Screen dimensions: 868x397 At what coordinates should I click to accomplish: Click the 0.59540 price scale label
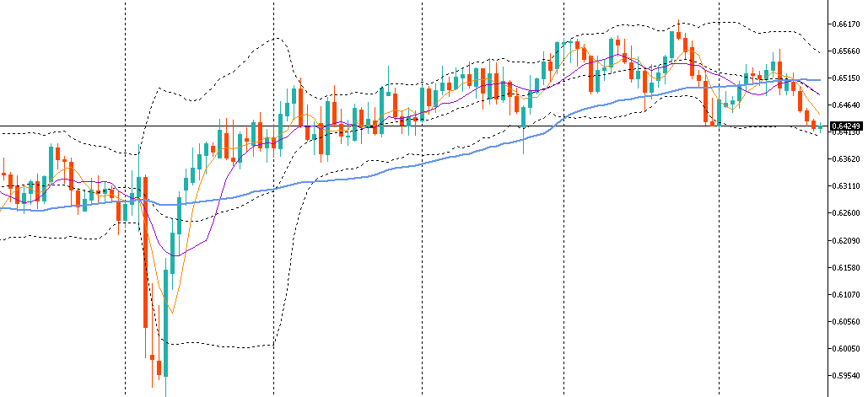pyautogui.click(x=845, y=376)
